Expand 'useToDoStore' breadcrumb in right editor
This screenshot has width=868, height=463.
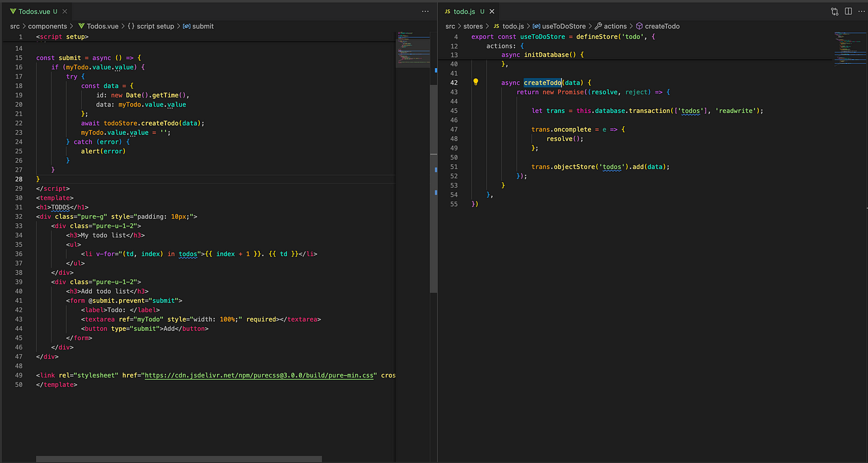[x=564, y=26]
